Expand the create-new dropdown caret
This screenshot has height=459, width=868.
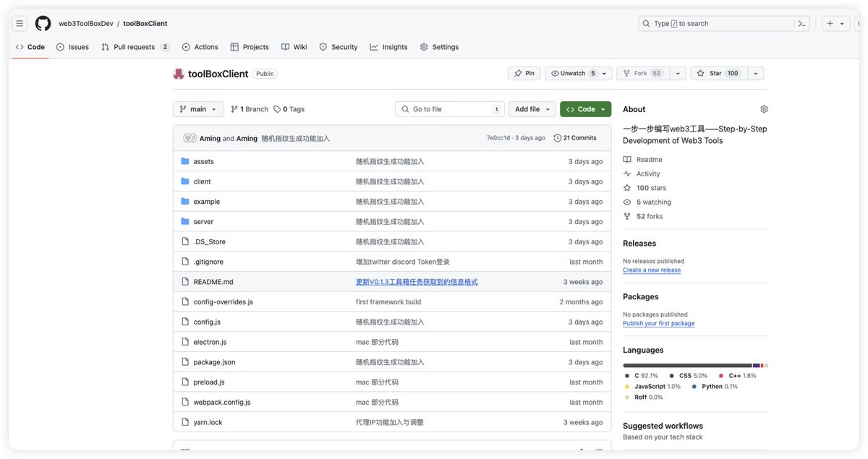point(842,23)
